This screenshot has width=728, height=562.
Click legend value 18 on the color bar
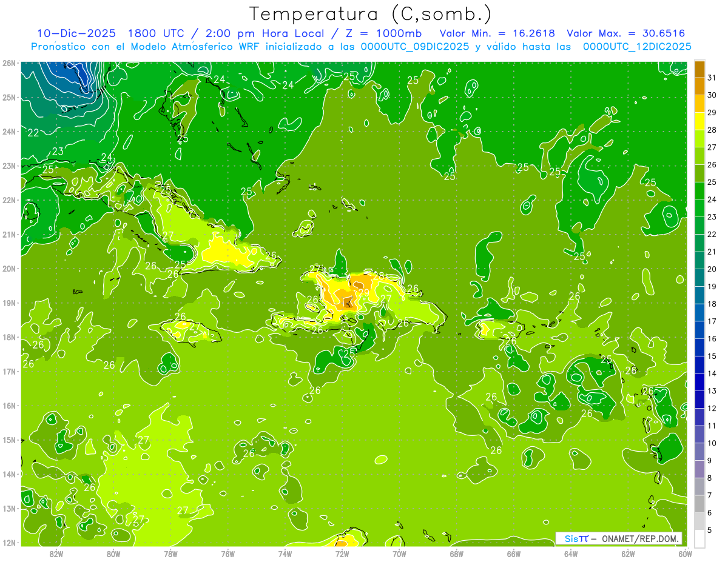(712, 304)
